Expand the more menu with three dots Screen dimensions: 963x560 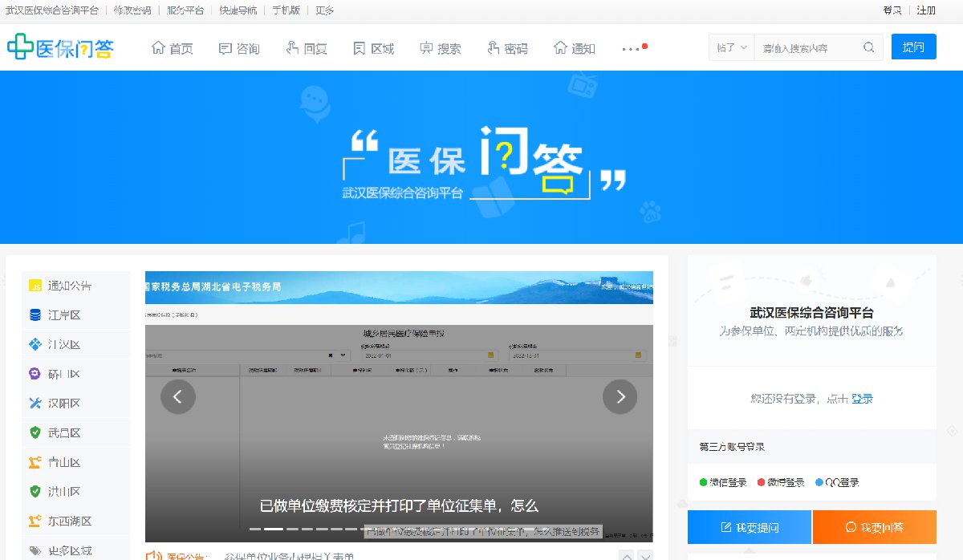pyautogui.click(x=632, y=48)
